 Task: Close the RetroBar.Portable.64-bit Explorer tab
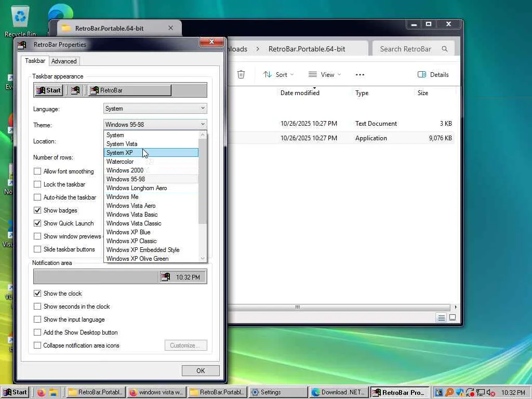coord(170,28)
